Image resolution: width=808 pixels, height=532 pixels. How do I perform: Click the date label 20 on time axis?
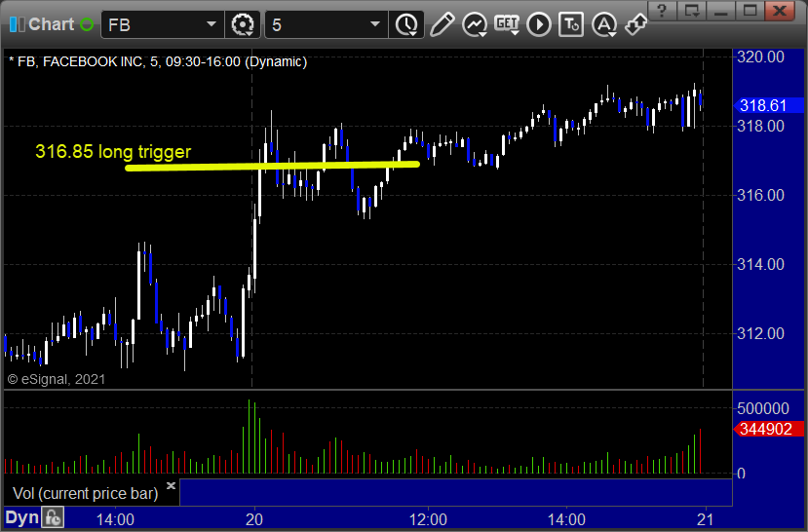[254, 519]
